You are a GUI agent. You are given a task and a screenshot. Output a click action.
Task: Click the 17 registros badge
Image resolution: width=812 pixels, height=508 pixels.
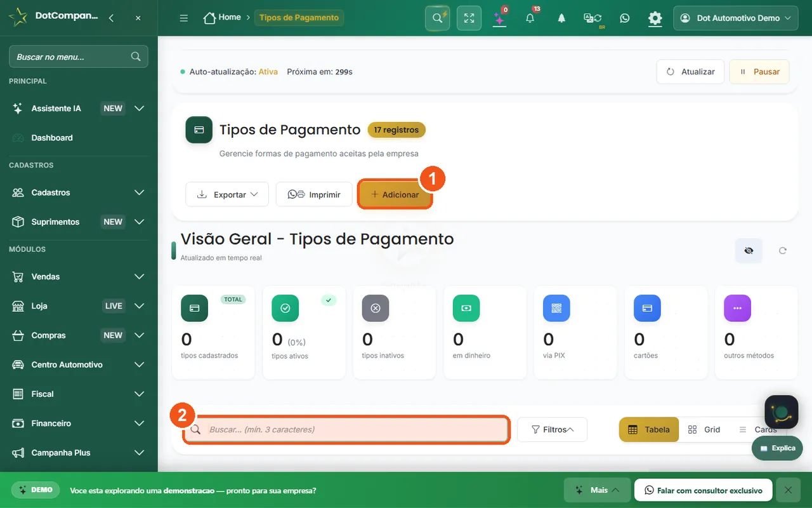[x=396, y=130]
